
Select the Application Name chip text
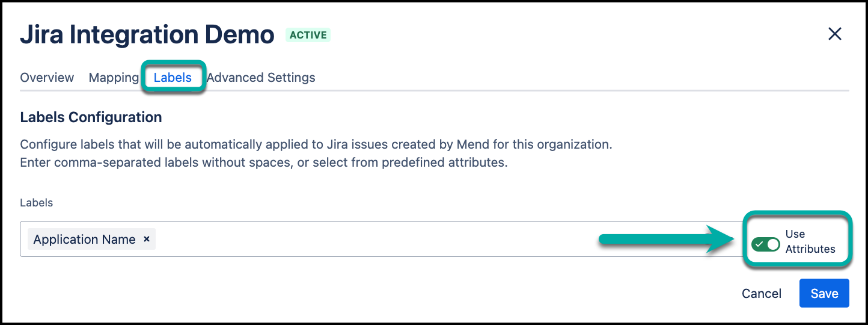(x=84, y=240)
